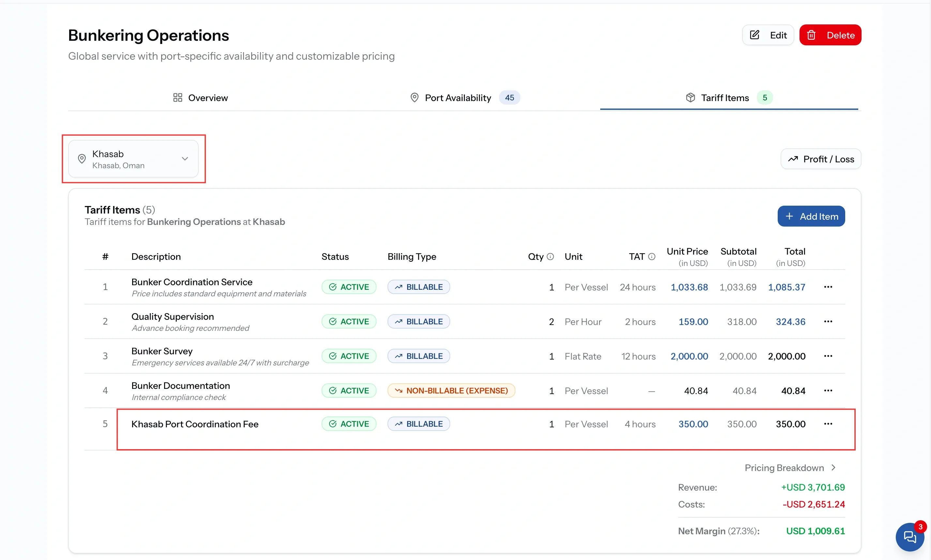Click the 350.00 blue unit price
Image resolution: width=931 pixels, height=560 pixels.
tap(693, 424)
